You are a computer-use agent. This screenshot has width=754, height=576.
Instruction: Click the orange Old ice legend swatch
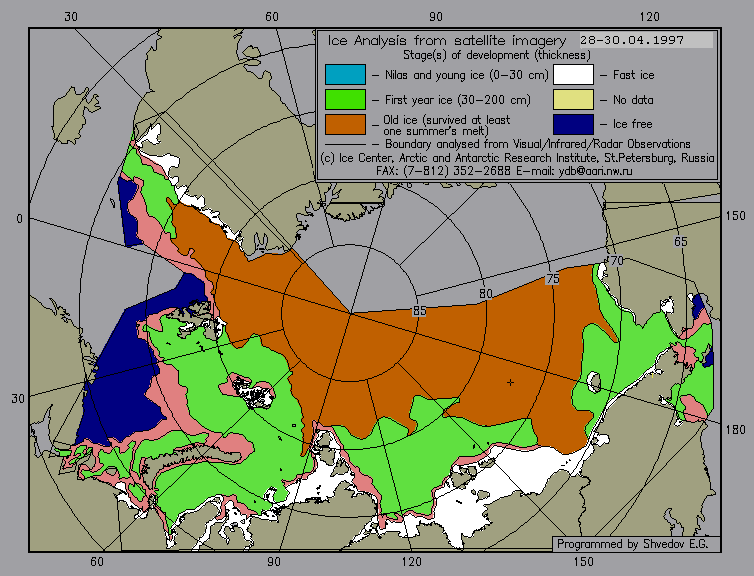[345, 124]
